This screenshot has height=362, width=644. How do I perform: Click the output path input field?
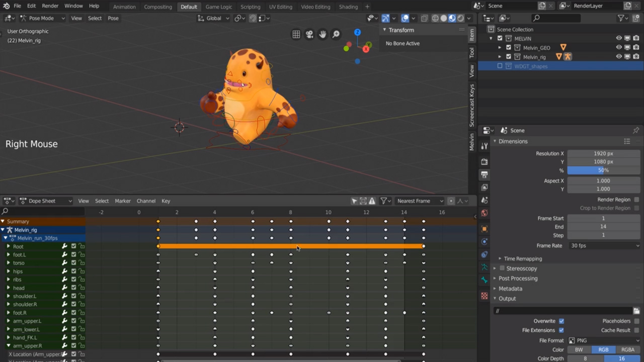pos(563,311)
